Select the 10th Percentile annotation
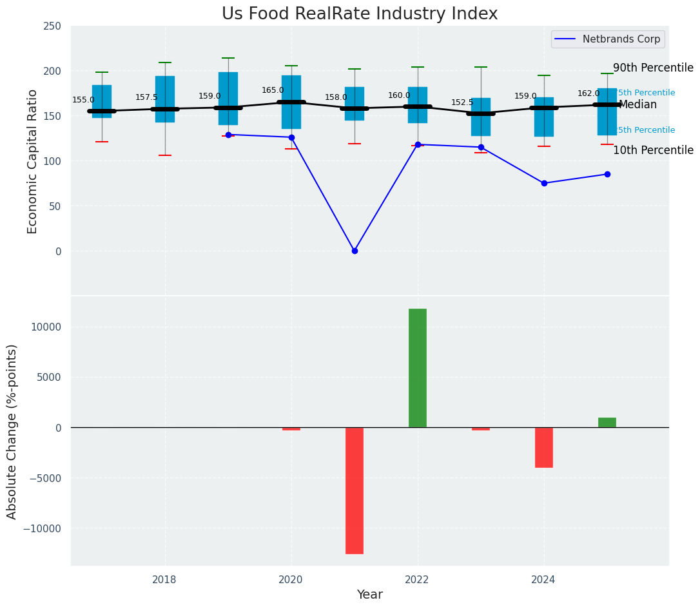This screenshot has width=700, height=607. [653, 151]
